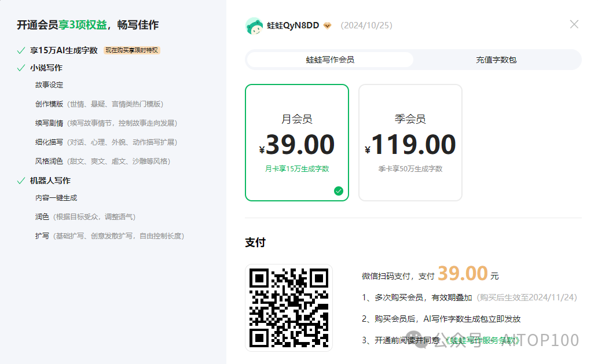Click the 享15万AI生成字数 benefit text
598x364 pixels.
[64, 50]
